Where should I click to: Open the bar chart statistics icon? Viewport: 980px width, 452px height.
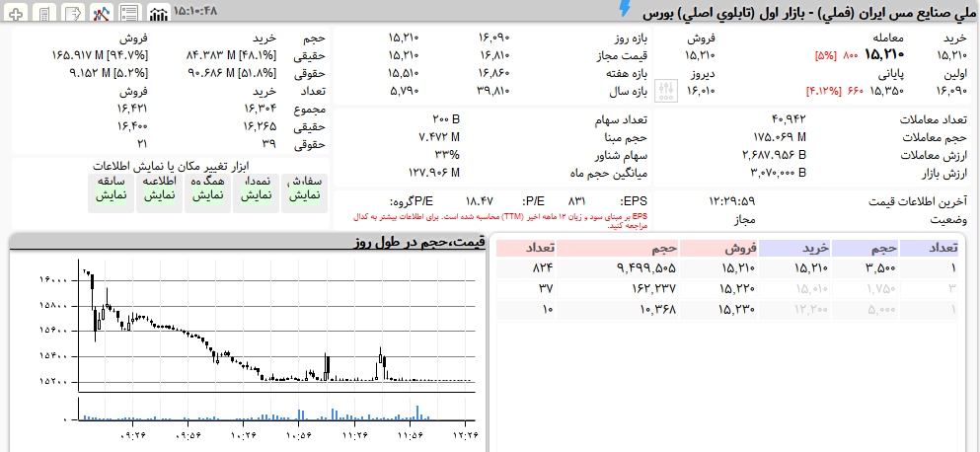click(x=158, y=13)
